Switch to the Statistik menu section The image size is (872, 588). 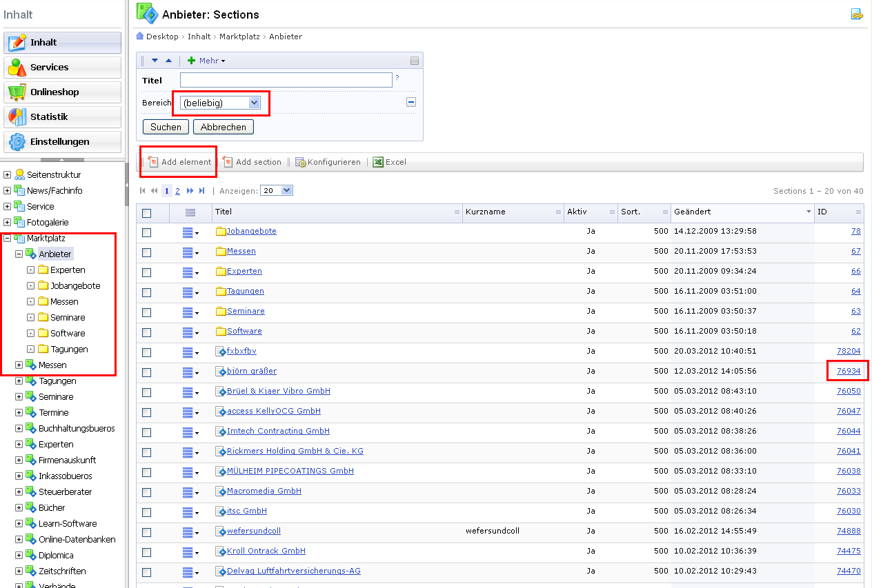(62, 116)
